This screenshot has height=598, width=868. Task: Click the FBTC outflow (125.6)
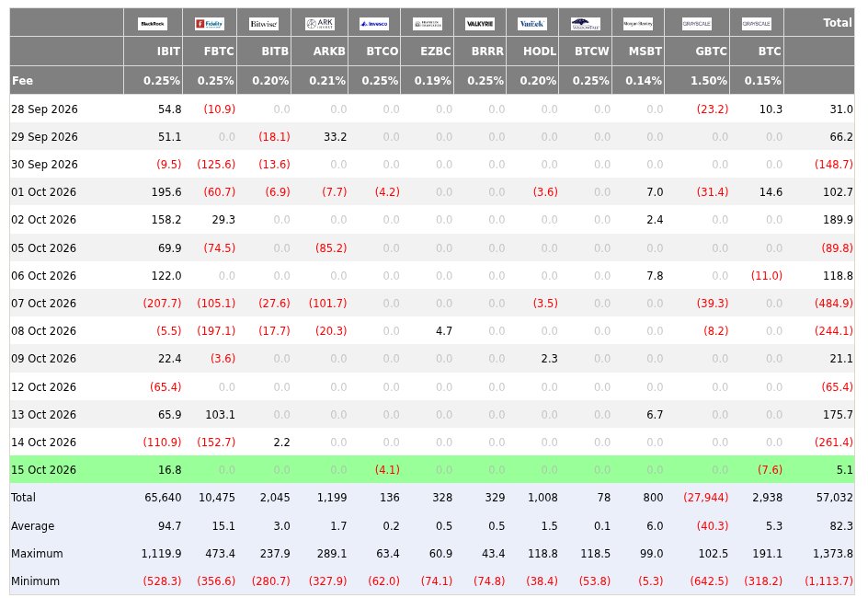coord(216,165)
